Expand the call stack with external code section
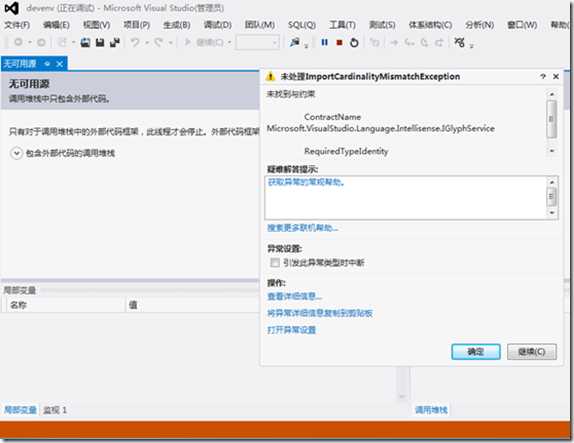 point(16,153)
